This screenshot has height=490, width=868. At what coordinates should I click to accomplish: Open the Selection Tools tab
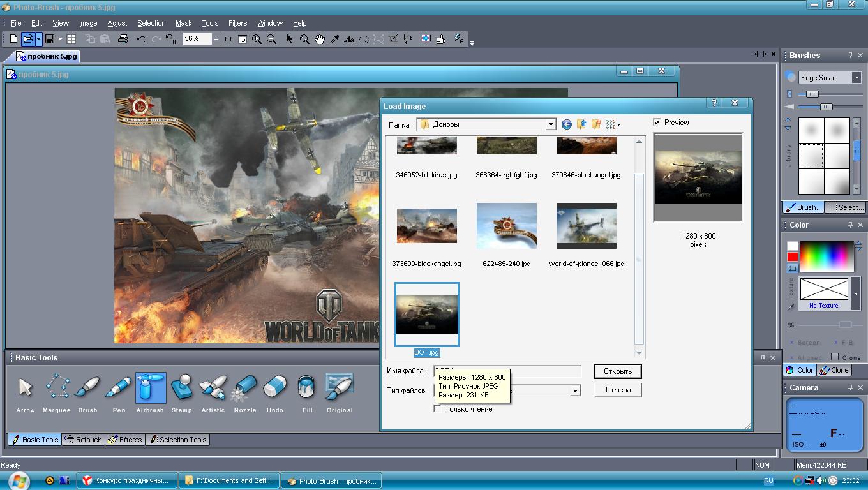click(178, 440)
